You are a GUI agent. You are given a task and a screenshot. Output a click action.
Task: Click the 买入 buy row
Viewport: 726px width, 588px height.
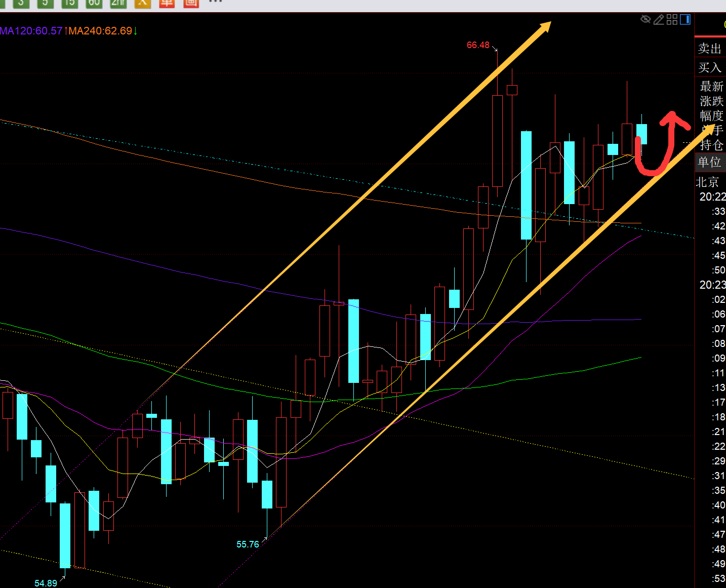click(x=709, y=67)
